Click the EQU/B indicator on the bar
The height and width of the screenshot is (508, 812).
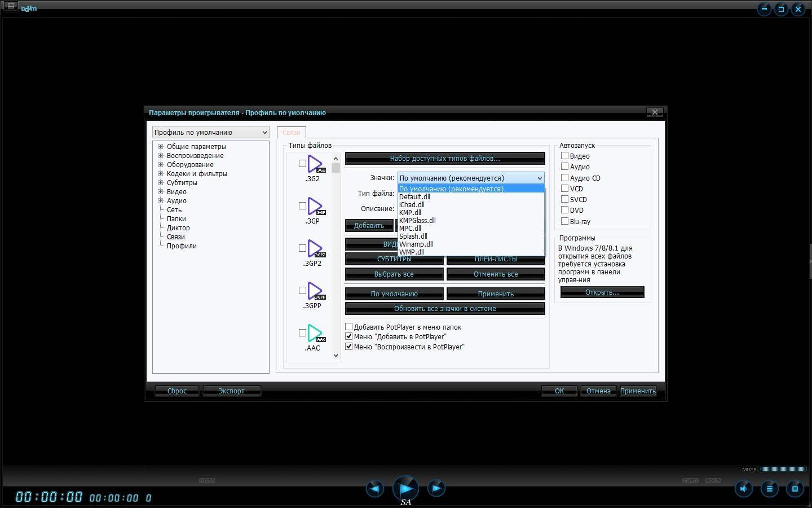(x=713, y=480)
